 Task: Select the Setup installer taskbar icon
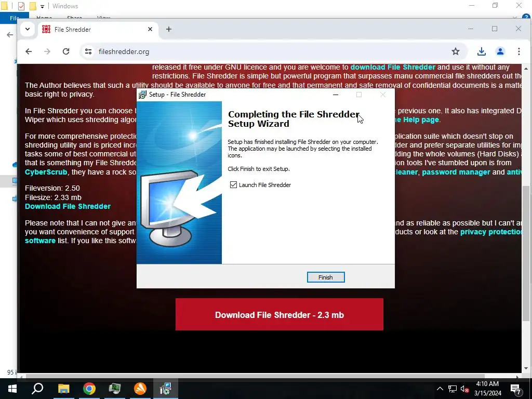coord(166,389)
